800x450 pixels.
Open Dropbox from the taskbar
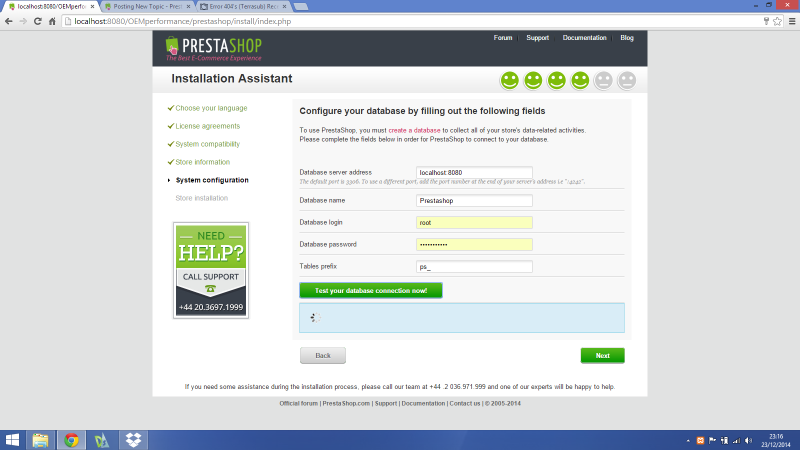coord(132,439)
